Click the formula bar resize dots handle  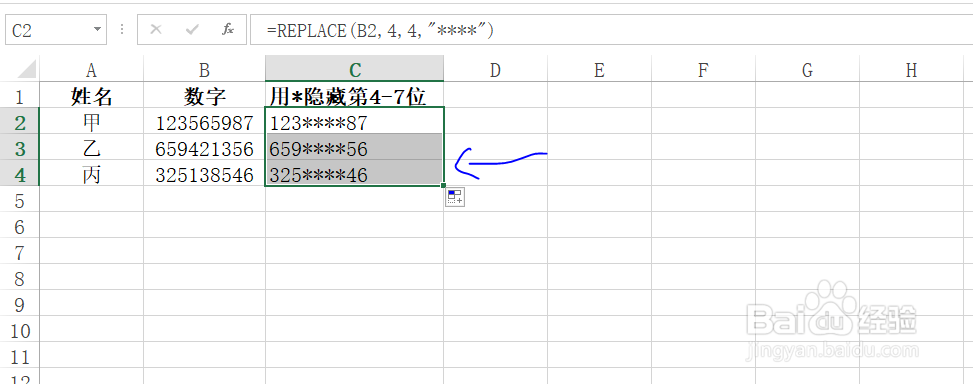tap(122, 30)
